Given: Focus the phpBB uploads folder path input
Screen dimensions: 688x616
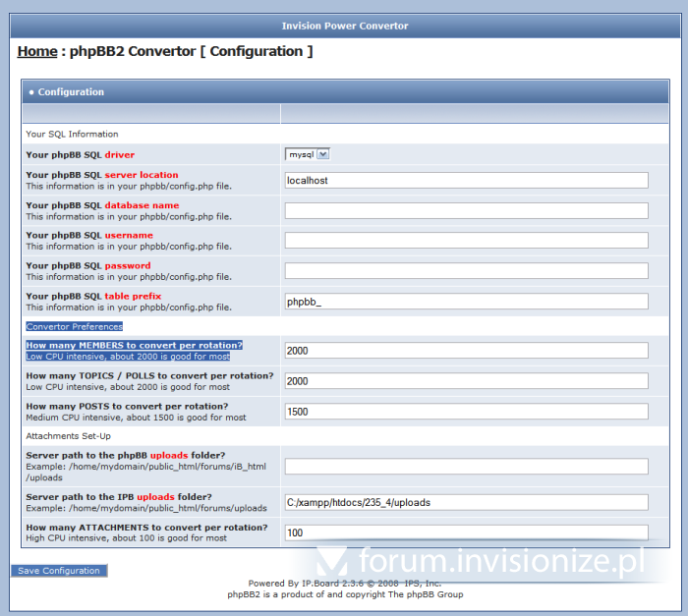Looking at the screenshot, I should [x=466, y=466].
